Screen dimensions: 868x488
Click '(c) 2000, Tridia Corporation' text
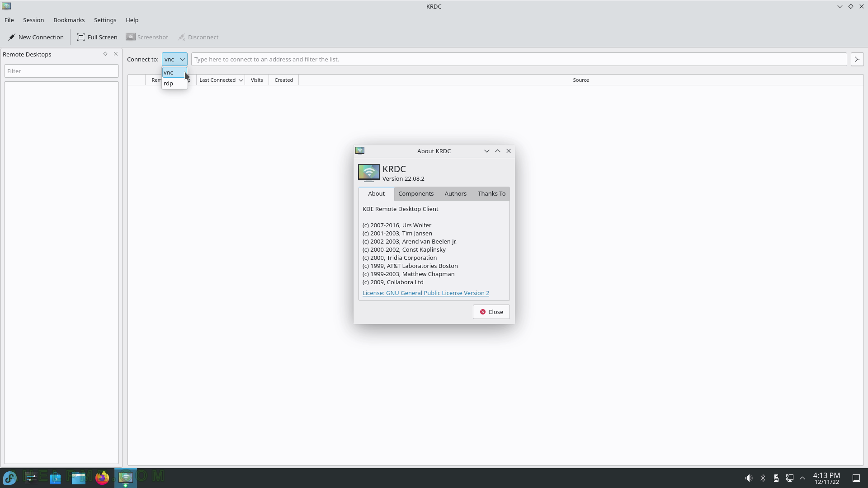[400, 258]
